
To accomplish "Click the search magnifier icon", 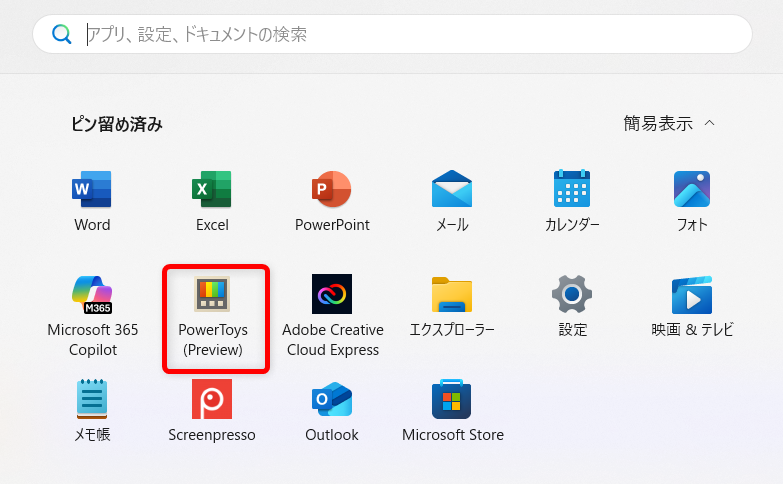I will pyautogui.click(x=62, y=34).
